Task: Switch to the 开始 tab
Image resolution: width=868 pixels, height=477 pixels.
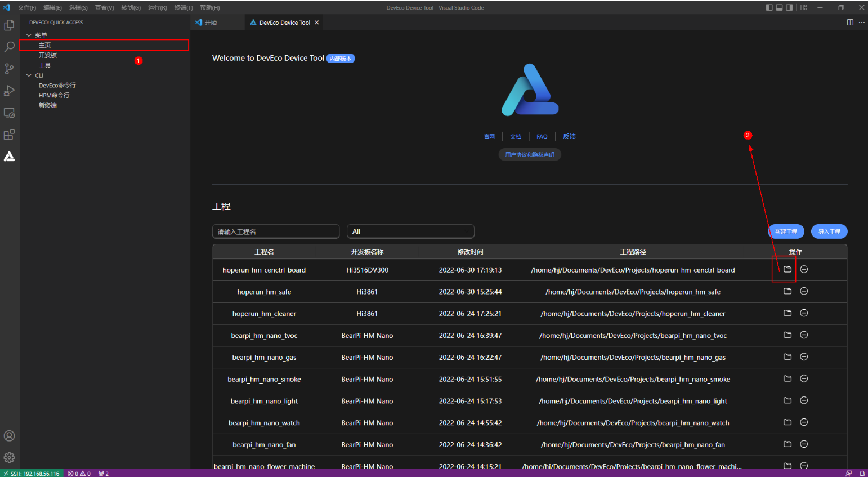Action: pyautogui.click(x=217, y=23)
